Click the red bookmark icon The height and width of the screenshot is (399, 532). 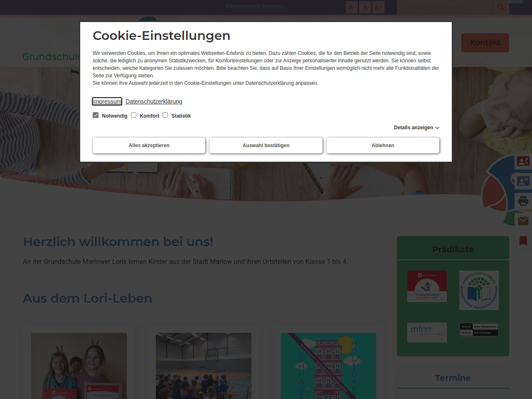coord(523,241)
